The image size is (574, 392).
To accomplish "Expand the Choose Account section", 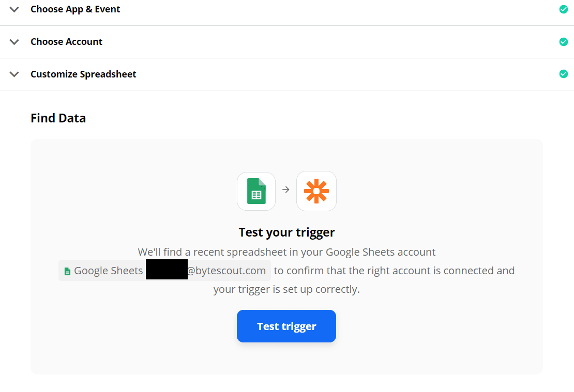I will pos(14,42).
